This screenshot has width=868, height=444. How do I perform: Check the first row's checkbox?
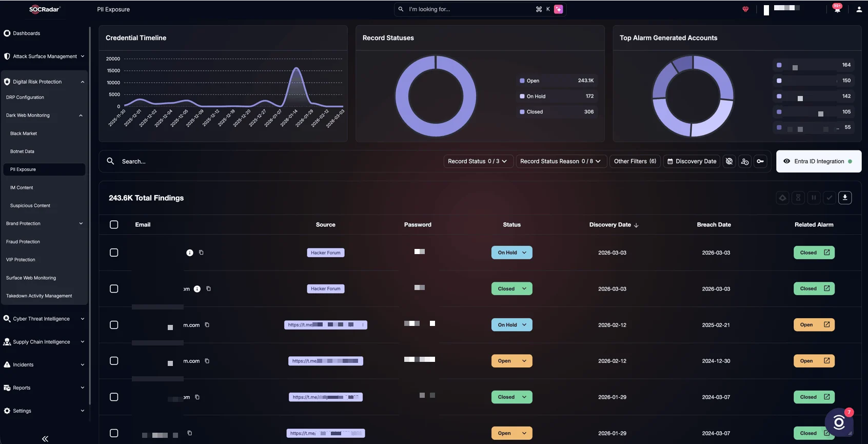point(114,253)
